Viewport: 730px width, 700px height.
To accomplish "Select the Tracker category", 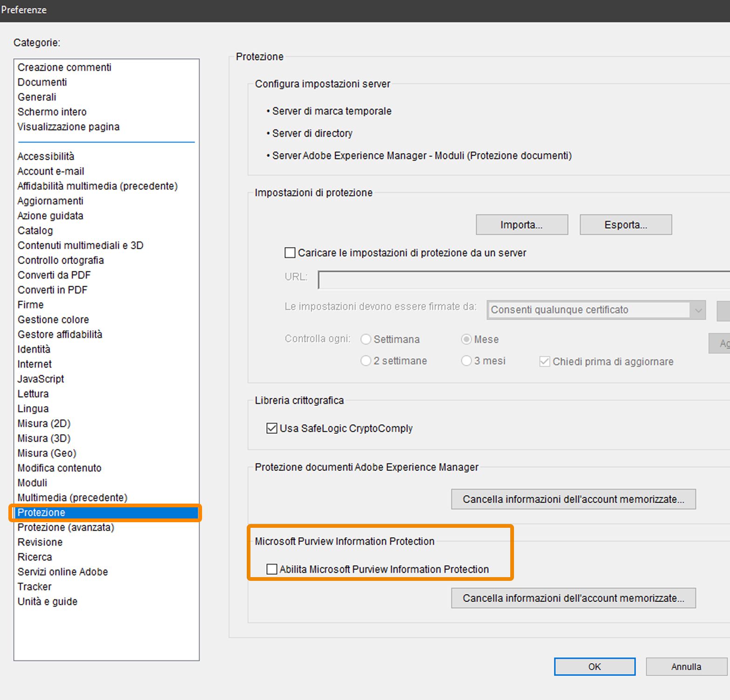I will [x=34, y=587].
